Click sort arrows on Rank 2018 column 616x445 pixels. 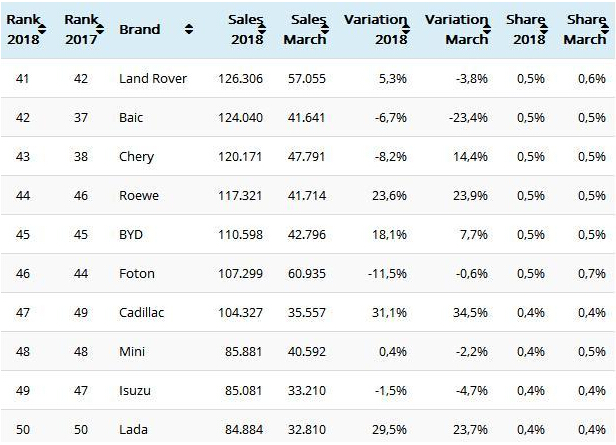click(x=43, y=29)
